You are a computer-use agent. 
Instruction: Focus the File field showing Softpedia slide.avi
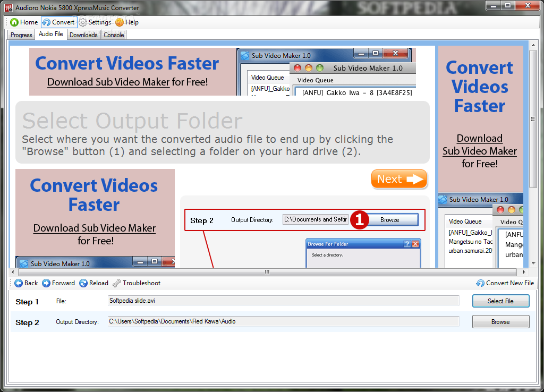pyautogui.click(x=284, y=301)
